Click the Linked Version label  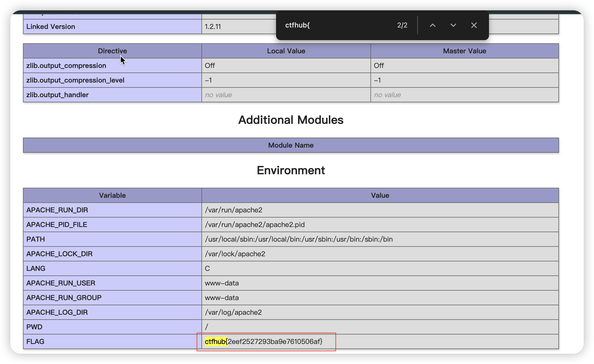click(x=51, y=27)
